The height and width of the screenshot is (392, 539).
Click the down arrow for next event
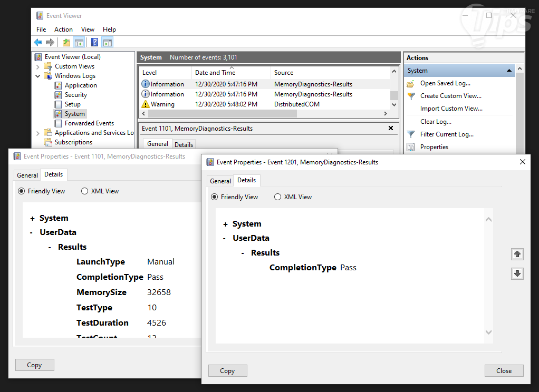pyautogui.click(x=517, y=273)
